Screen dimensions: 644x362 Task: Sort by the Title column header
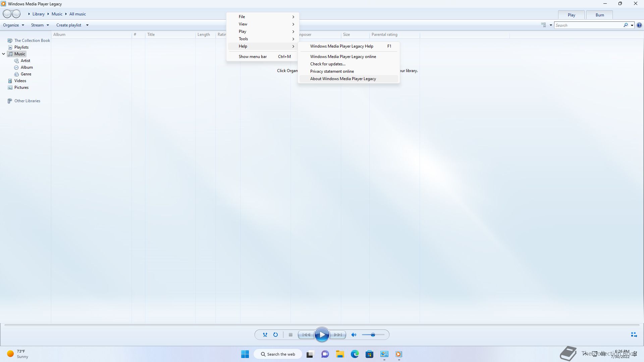click(x=170, y=35)
